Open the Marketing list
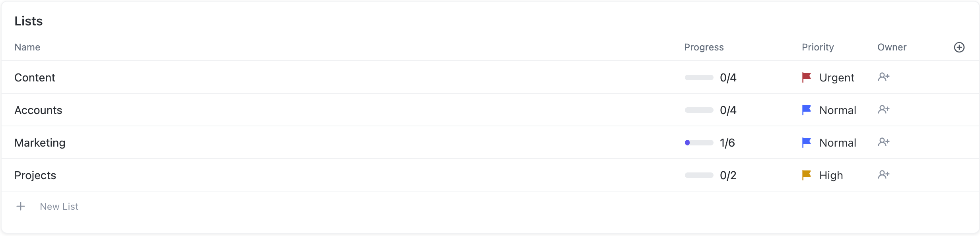The height and width of the screenshot is (236, 980). tap(40, 143)
